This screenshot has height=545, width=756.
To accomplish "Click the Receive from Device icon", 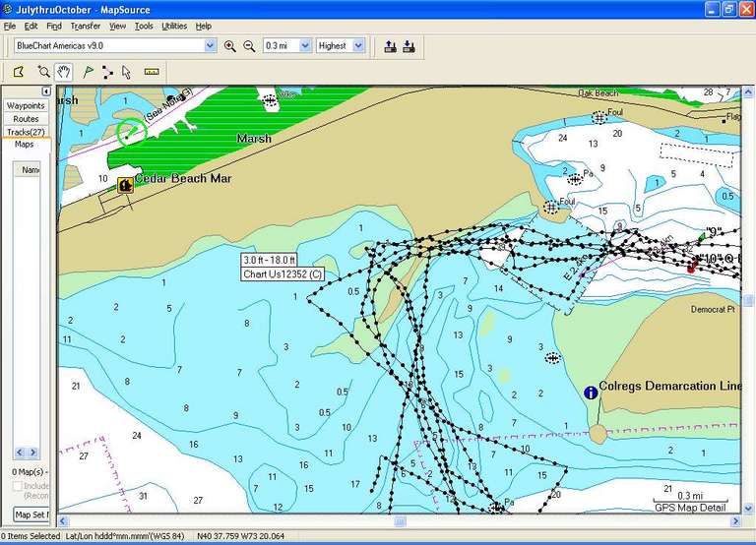I will click(409, 46).
